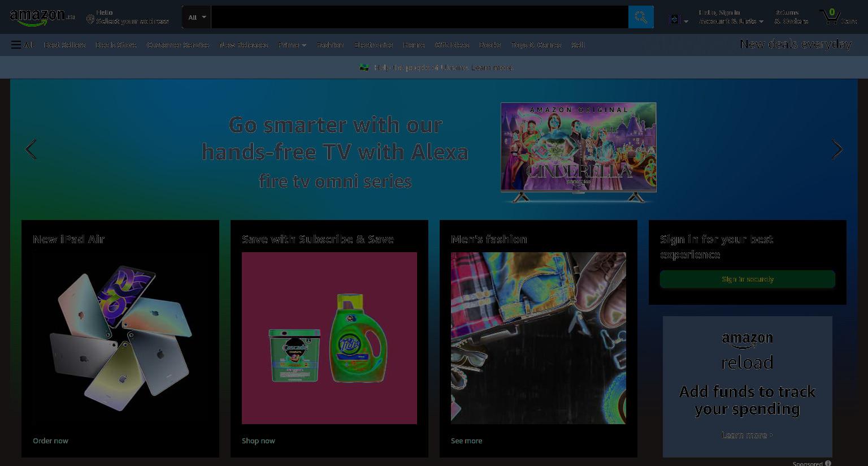Open Toys & Games department

click(536, 45)
